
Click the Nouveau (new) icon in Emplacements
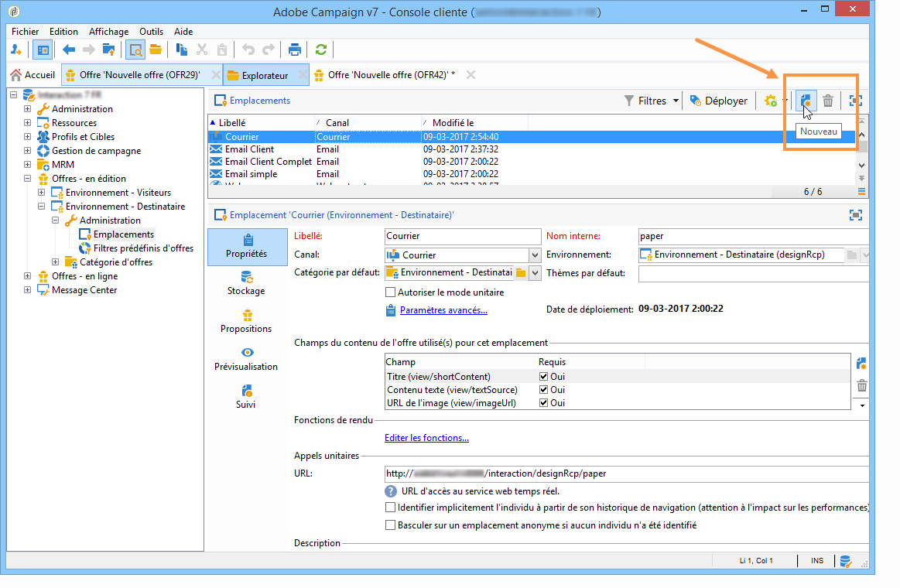806,101
